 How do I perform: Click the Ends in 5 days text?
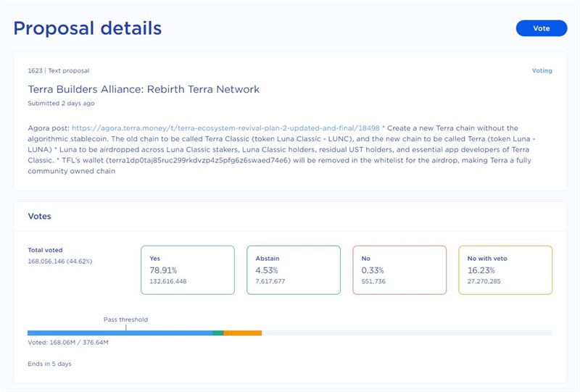click(x=49, y=364)
